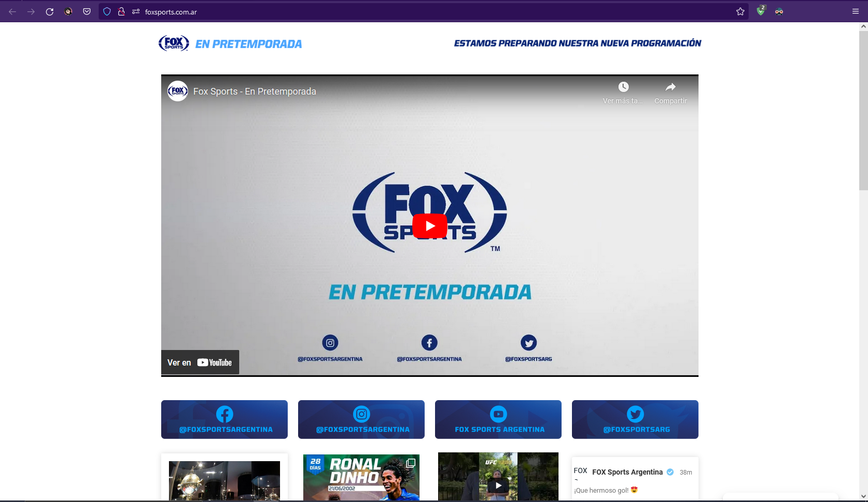Open the browser hamburger menu
The width and height of the screenshot is (868, 502).
tap(856, 11)
